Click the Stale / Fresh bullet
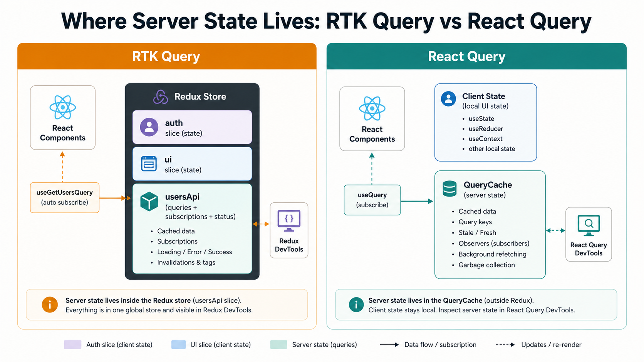This screenshot has height=362, width=644. pyautogui.click(x=477, y=233)
